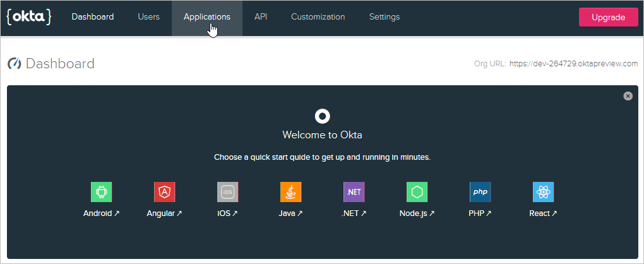Click the Okta logo
This screenshot has width=644, height=264.
pos(29,17)
